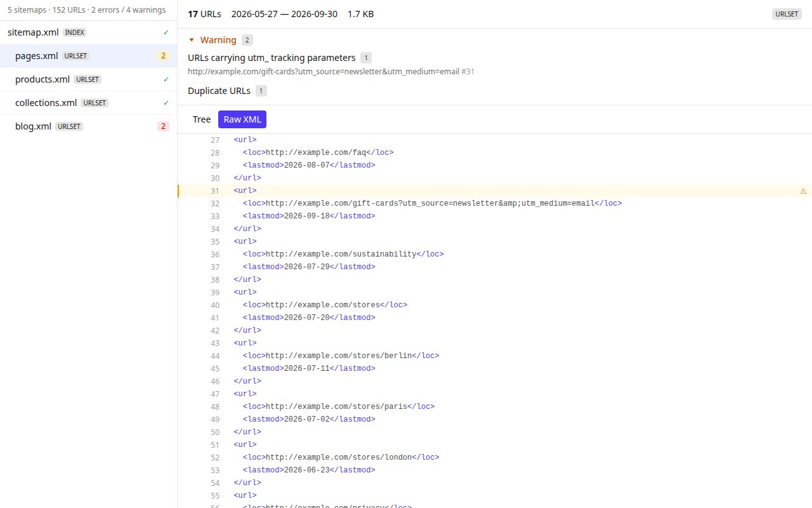Click lastmod 2026-09-18 on line 33

click(x=309, y=216)
